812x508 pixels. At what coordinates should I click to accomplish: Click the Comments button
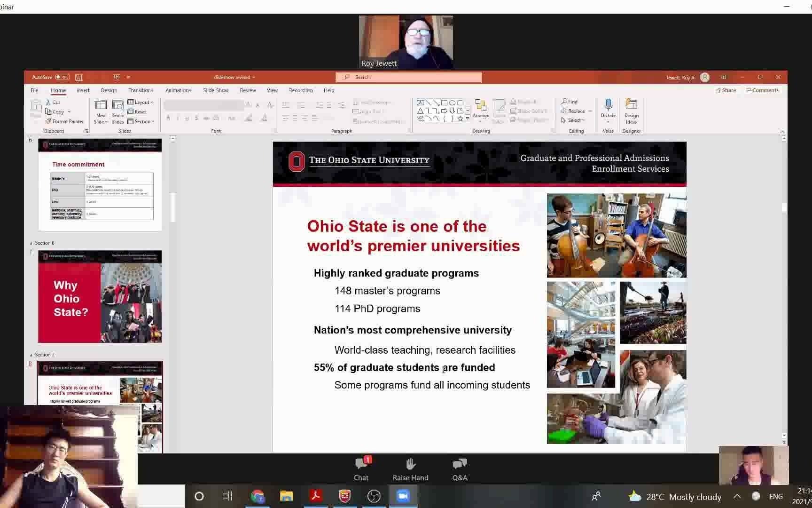[762, 90]
